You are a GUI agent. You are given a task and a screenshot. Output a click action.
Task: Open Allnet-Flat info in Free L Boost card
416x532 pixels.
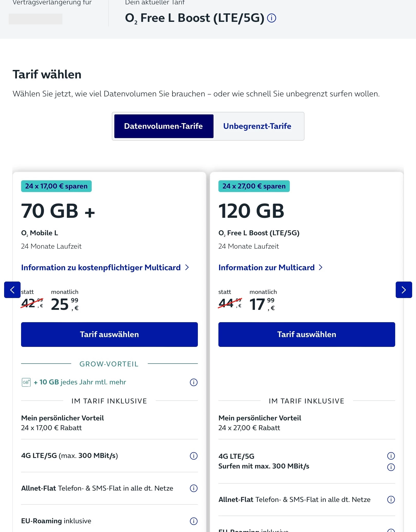[x=391, y=500]
